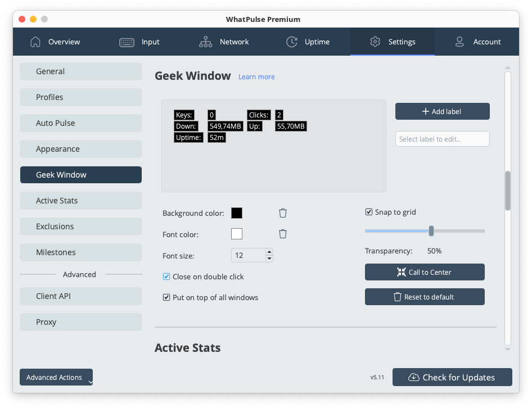This screenshot has width=532, height=408.
Task: Uncheck Put on top of all windows
Action: point(166,297)
